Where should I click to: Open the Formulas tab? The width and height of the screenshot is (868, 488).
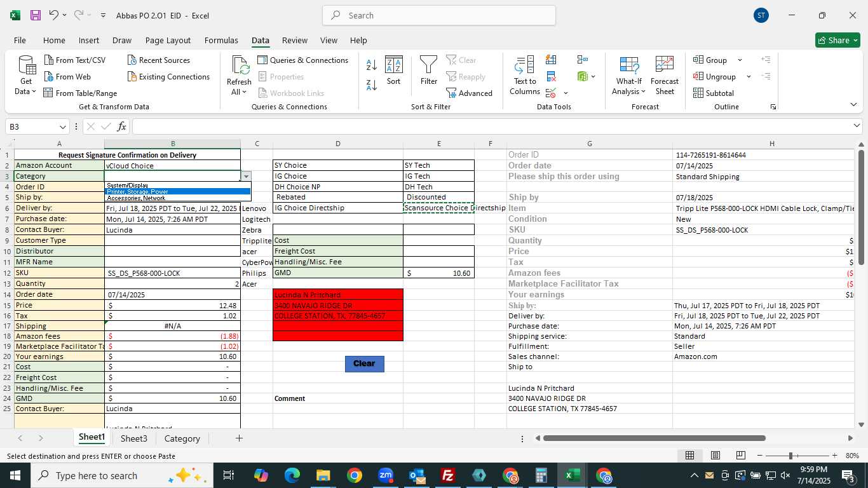click(x=221, y=40)
